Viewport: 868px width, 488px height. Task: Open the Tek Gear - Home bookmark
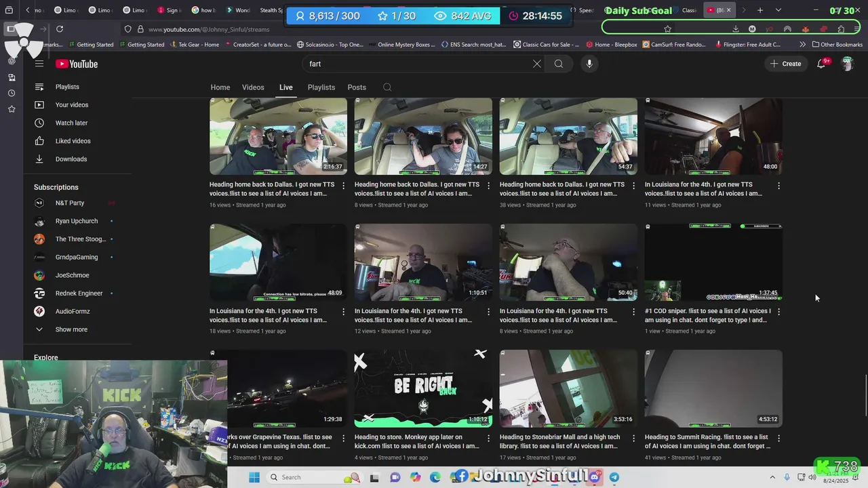point(195,45)
